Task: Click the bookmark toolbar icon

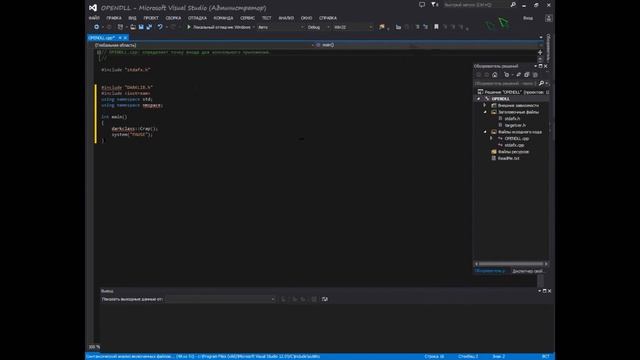Action: tap(436, 27)
